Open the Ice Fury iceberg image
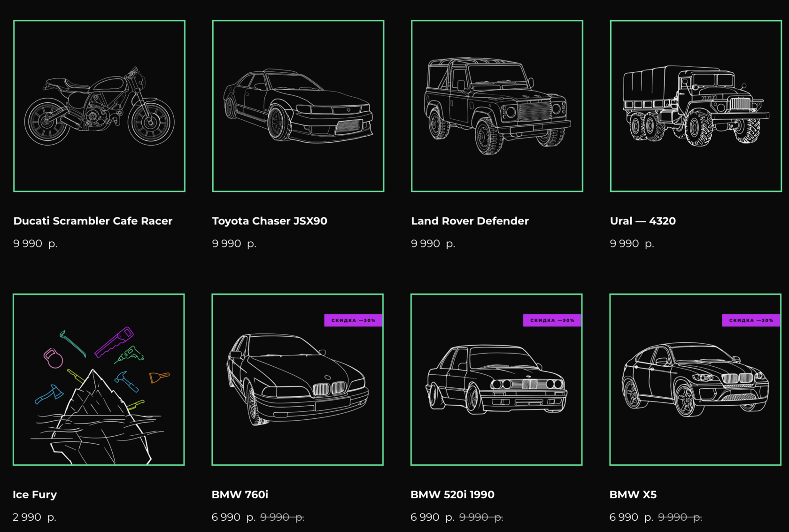The height and width of the screenshot is (532, 789). coord(99,379)
